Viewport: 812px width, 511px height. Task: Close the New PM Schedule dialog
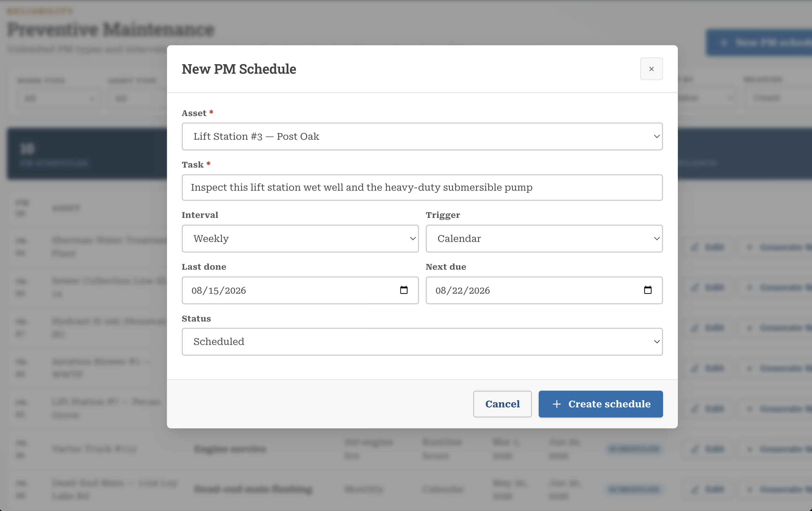coord(651,69)
